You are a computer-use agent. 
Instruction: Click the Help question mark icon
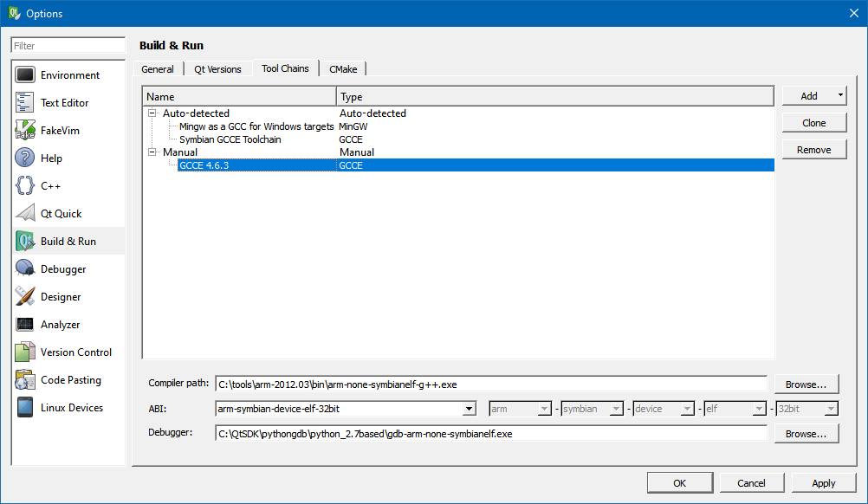(x=25, y=158)
